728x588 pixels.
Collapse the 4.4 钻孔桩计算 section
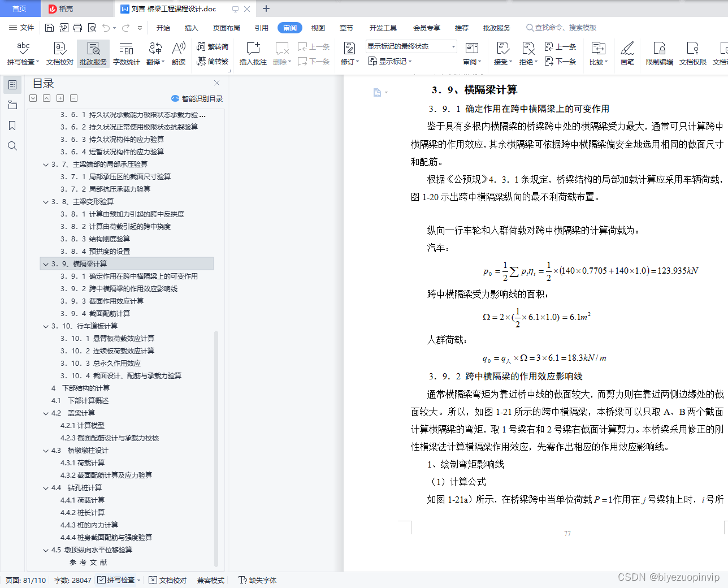pyautogui.click(x=46, y=488)
